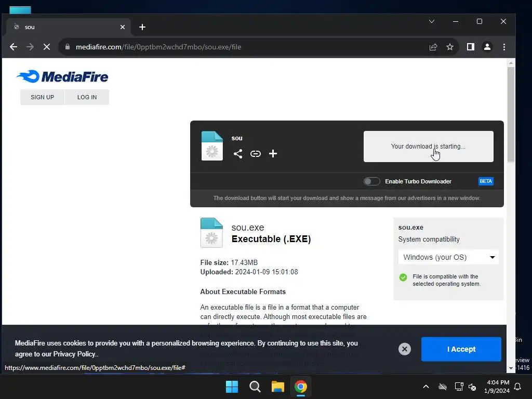The height and width of the screenshot is (399, 532).
Task: Click the plus icon to save file
Action: point(273,154)
